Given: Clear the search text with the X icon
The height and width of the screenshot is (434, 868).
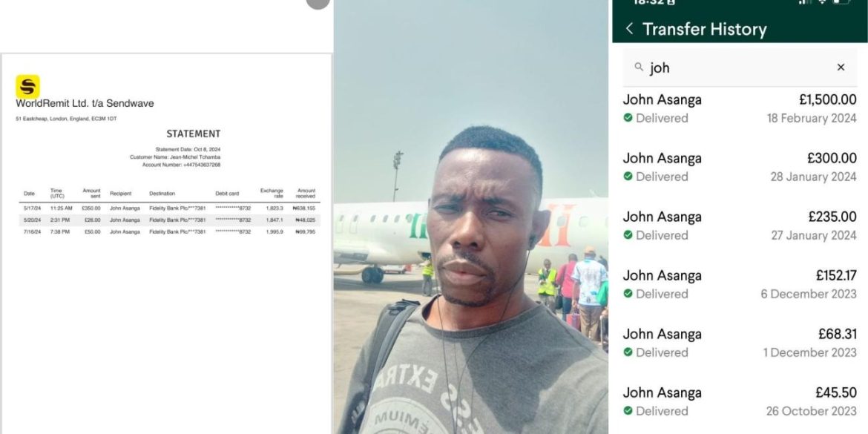Looking at the screenshot, I should click(841, 67).
